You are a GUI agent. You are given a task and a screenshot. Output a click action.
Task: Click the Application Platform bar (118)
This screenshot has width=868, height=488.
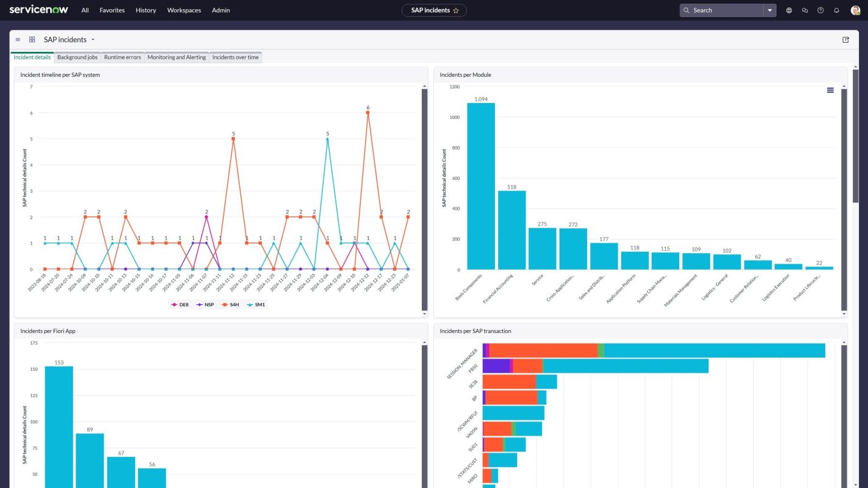[635, 260]
